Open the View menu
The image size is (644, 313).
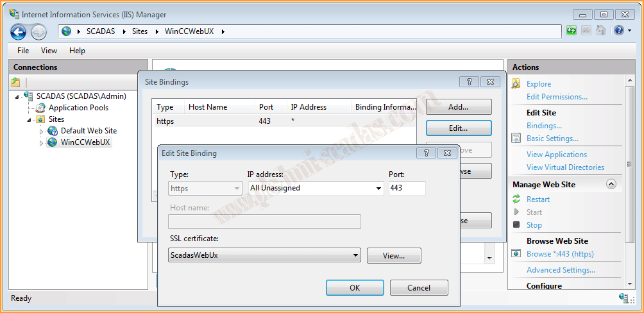(x=49, y=51)
